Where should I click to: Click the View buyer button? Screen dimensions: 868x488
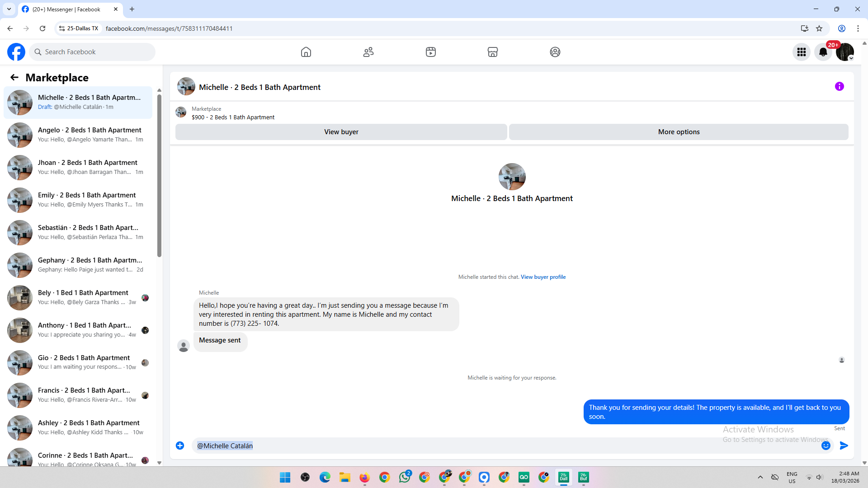pyautogui.click(x=341, y=132)
